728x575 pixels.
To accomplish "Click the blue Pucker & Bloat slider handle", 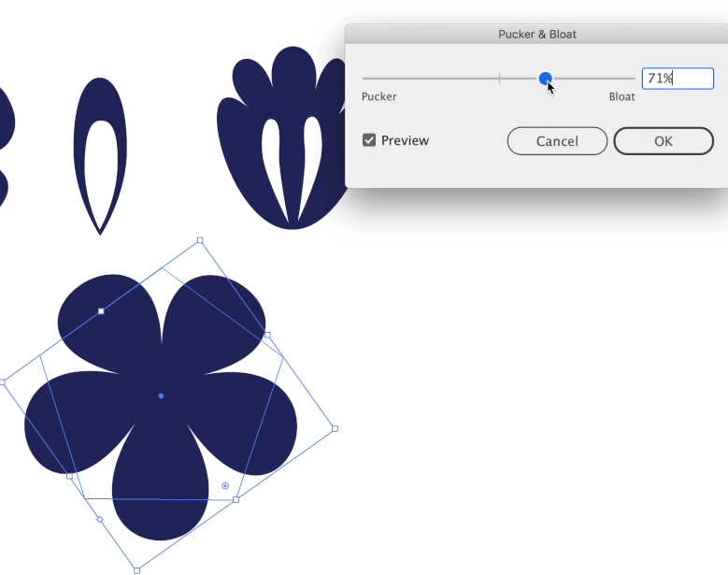I will pyautogui.click(x=546, y=79).
